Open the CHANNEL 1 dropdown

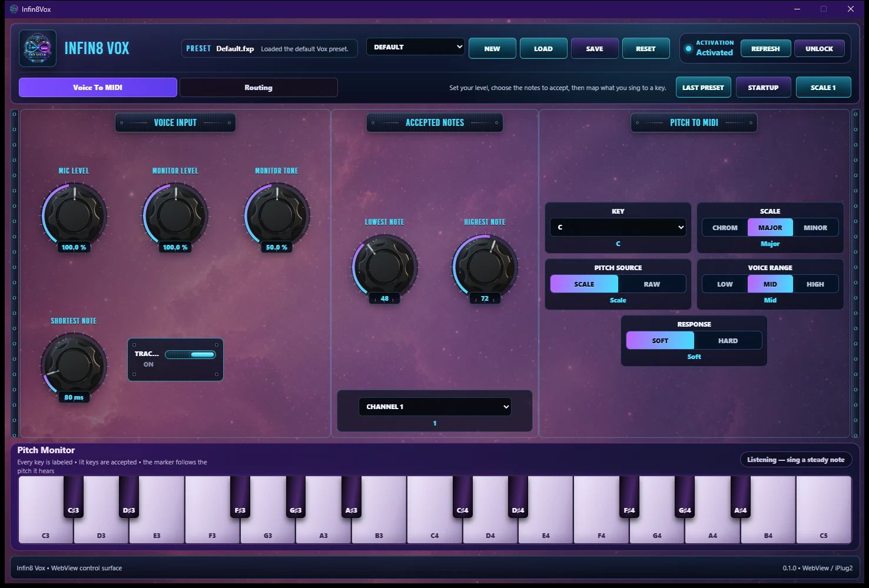[434, 407]
